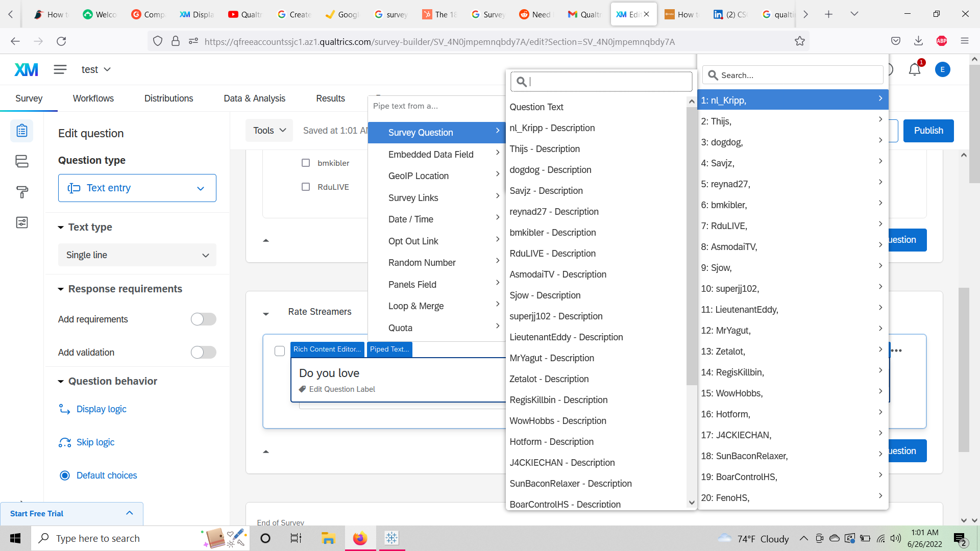Open the Question type Text entry dropdown

[x=137, y=188]
